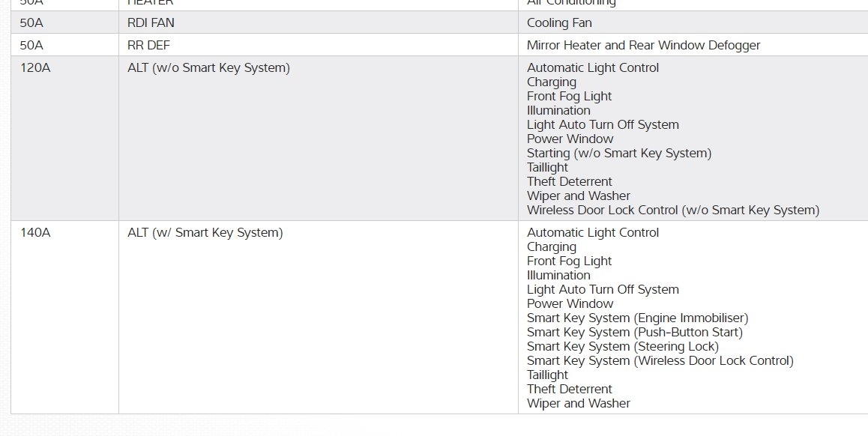The height and width of the screenshot is (436, 868).
Task: Click the RDI FAN fuse name cell
Action: (151, 22)
